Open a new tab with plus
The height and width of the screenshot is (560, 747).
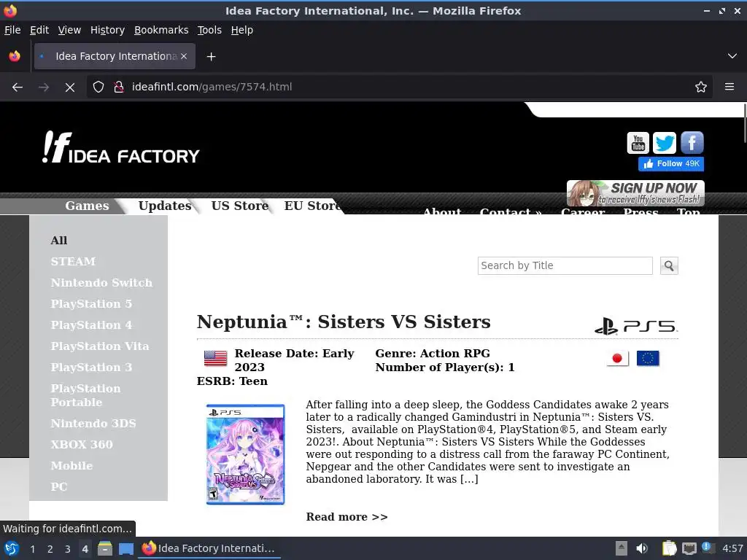[x=211, y=57]
